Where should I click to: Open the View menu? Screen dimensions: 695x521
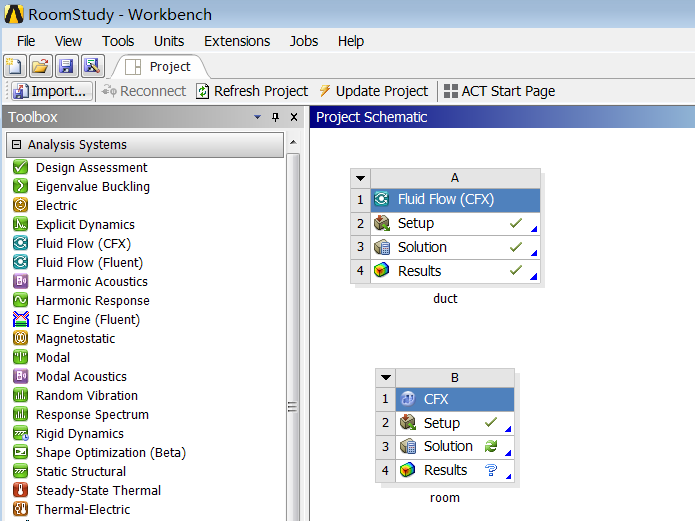[x=68, y=41]
